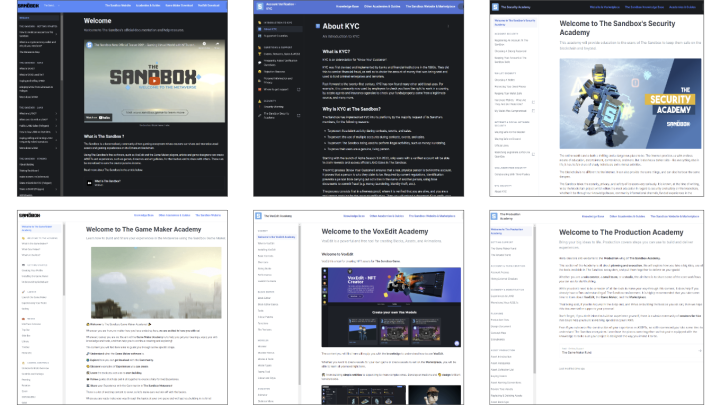Open Game Maker Download in the Welcome page header
This screenshot has height=405, width=720.
tap(180, 6)
